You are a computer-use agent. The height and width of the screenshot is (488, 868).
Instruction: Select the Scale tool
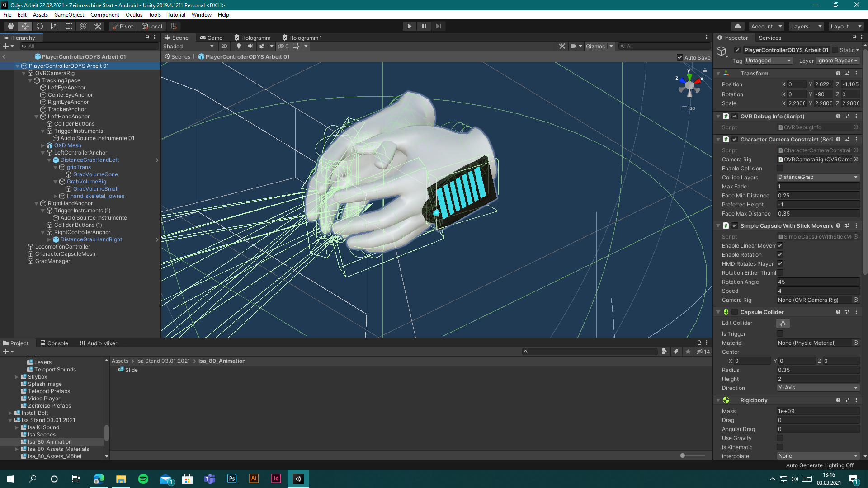[54, 26]
